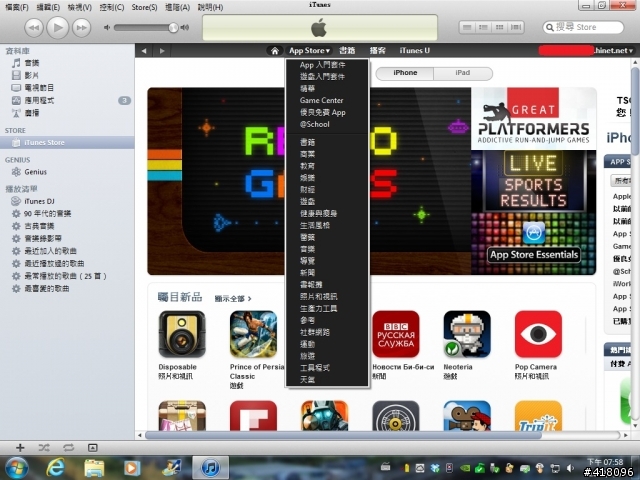The image size is (640, 480).
Task: Open the TripIt app icon
Action: [x=538, y=416]
